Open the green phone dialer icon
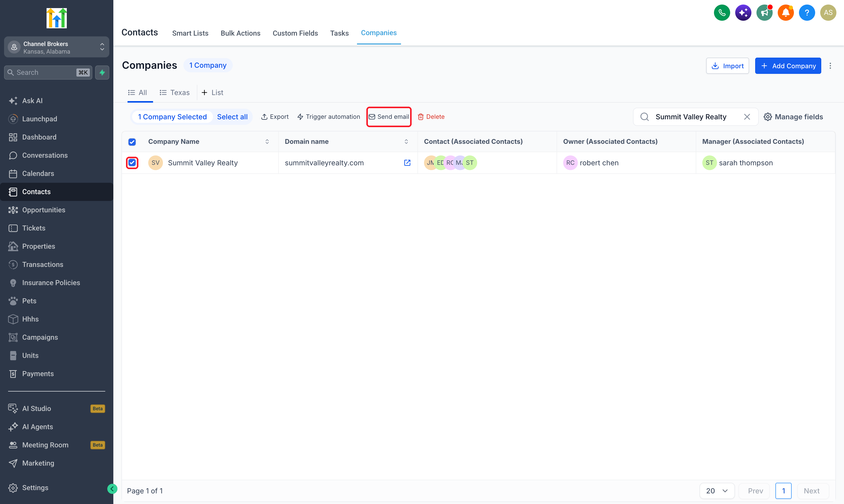This screenshot has width=844, height=504. 722,13
